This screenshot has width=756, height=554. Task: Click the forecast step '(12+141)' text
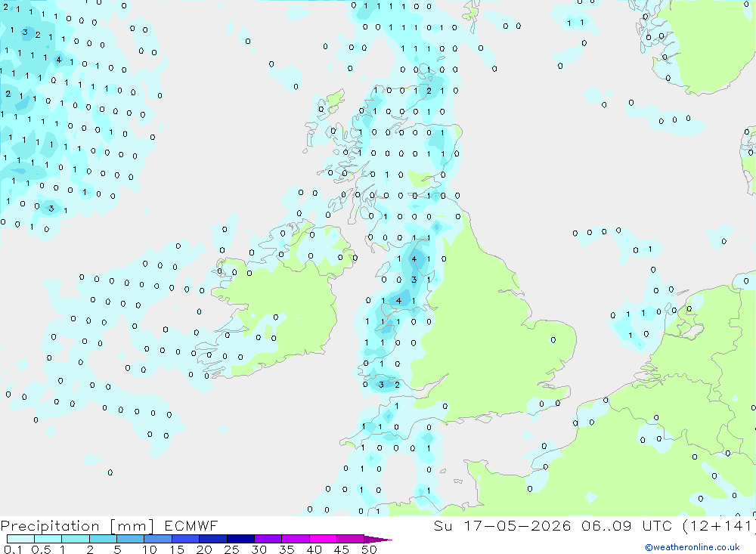click(720, 525)
